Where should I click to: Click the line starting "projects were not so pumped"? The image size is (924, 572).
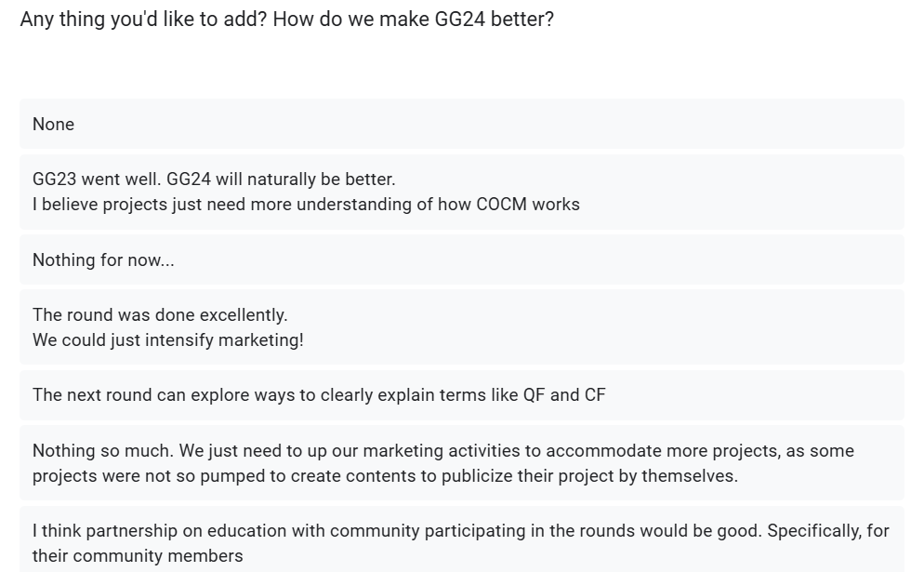(385, 476)
